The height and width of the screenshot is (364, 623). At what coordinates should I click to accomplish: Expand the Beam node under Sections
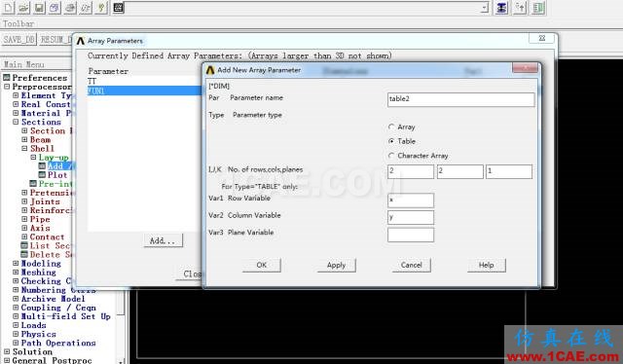tap(24, 139)
